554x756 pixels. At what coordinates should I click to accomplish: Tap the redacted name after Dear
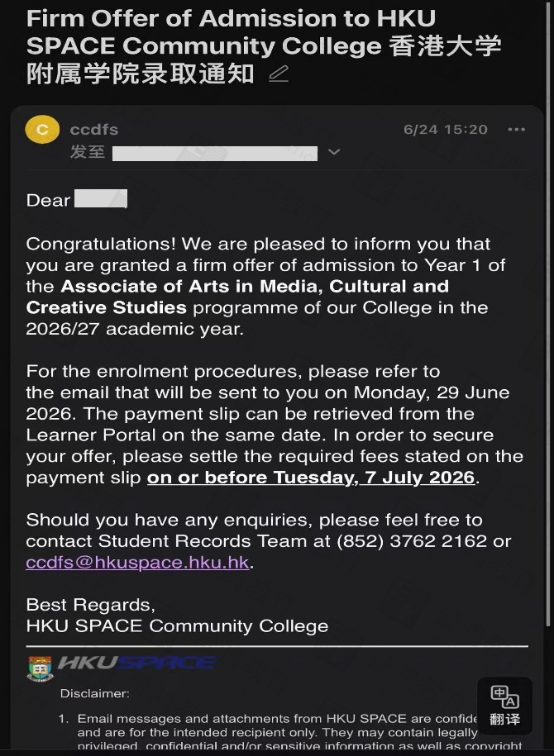point(101,198)
